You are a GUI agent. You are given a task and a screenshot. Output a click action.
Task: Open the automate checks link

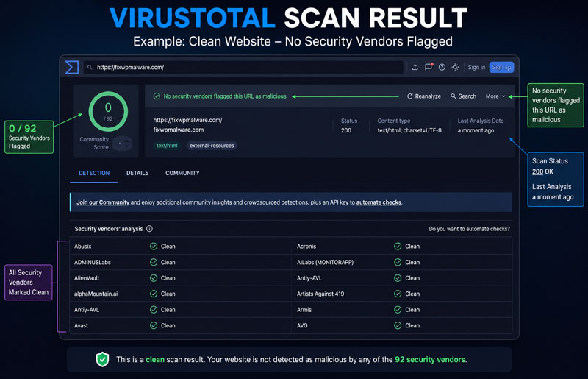[x=379, y=202]
